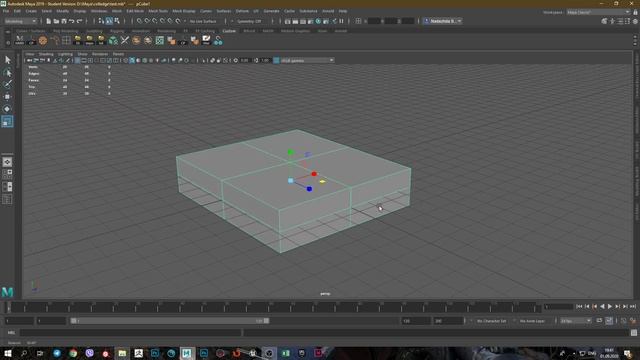
Task: Toggle snap to grid magnet
Action: coord(139,21)
